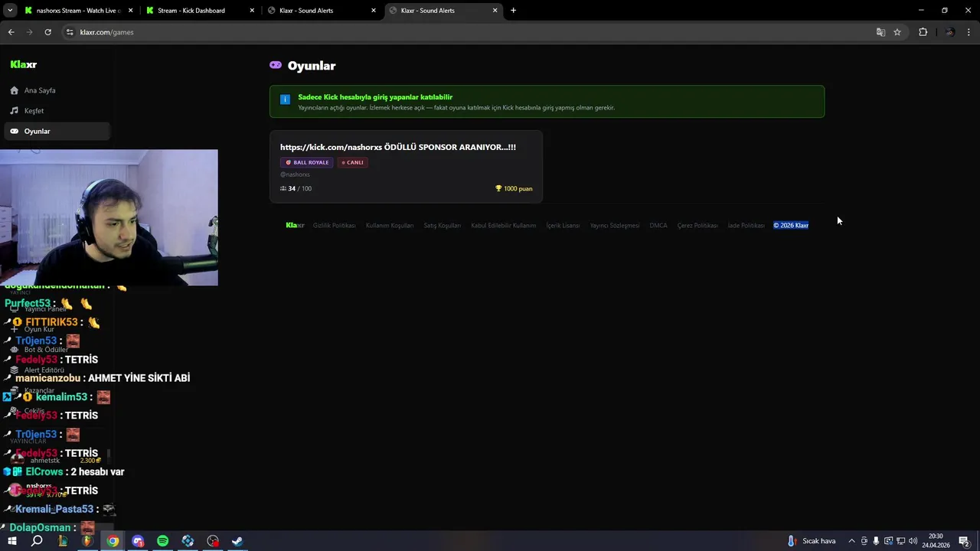Click the BALL ROYALE tag
The width and height of the screenshot is (980, 551).
pyautogui.click(x=307, y=162)
